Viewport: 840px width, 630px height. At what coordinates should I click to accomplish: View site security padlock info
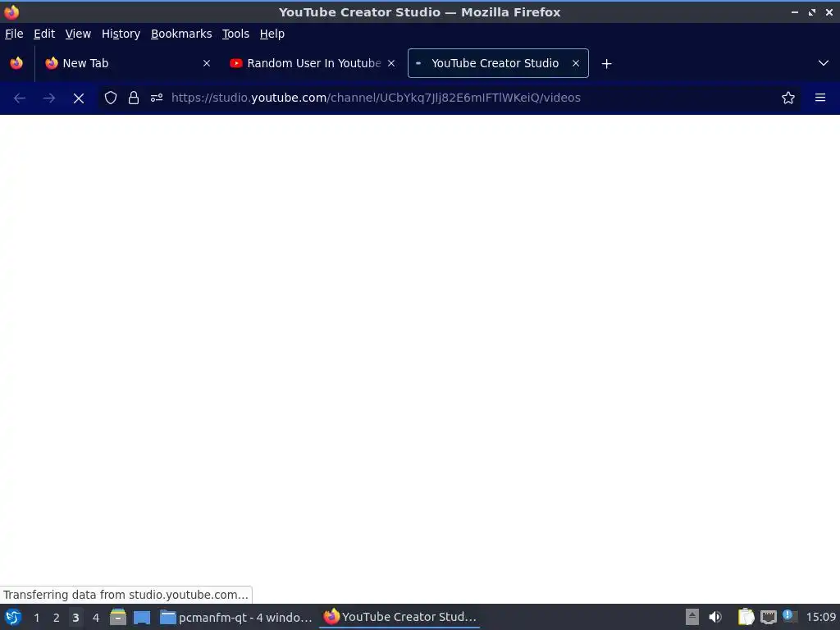pos(134,98)
